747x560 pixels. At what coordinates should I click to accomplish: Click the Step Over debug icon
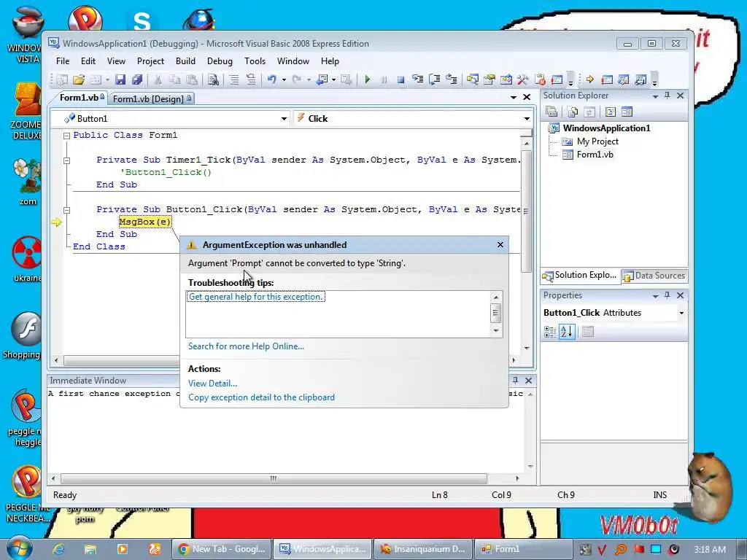435,79
